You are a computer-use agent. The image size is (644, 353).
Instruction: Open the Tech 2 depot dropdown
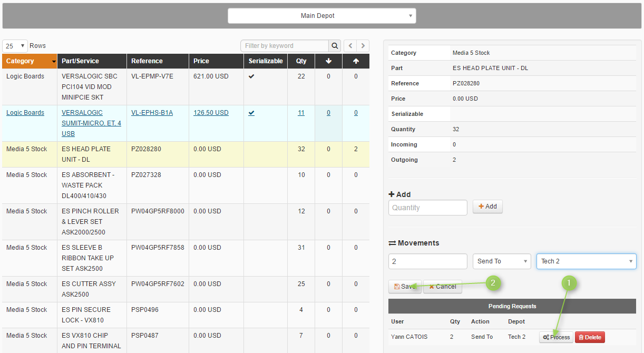586,261
